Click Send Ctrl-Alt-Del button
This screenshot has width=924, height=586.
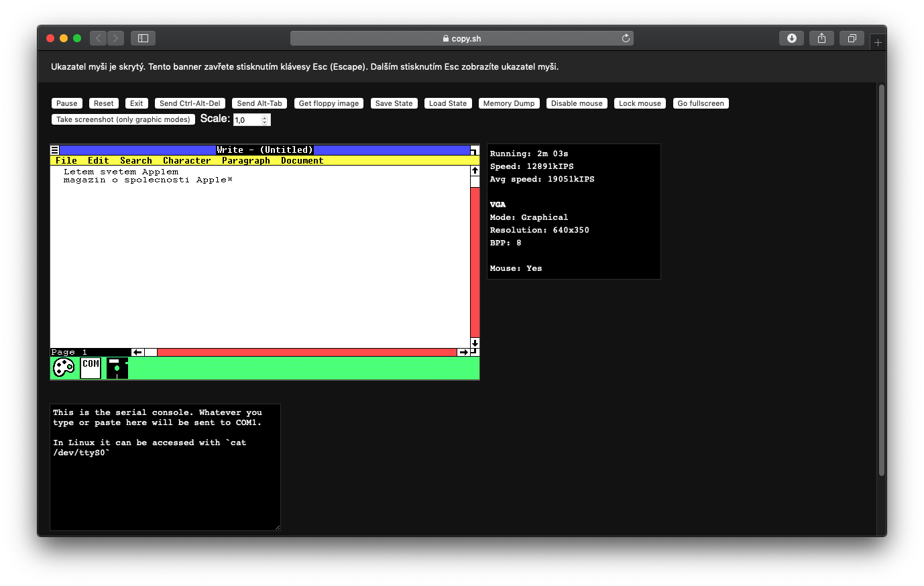tap(190, 103)
